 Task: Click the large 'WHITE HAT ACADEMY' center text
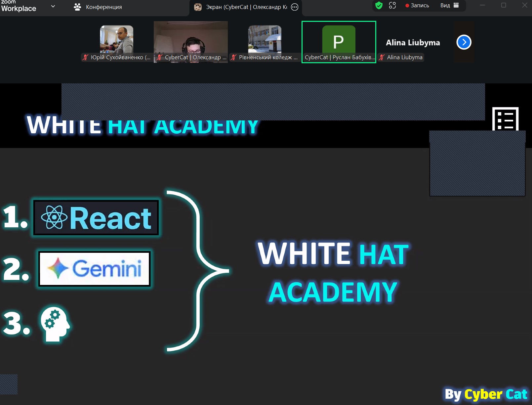click(x=333, y=273)
